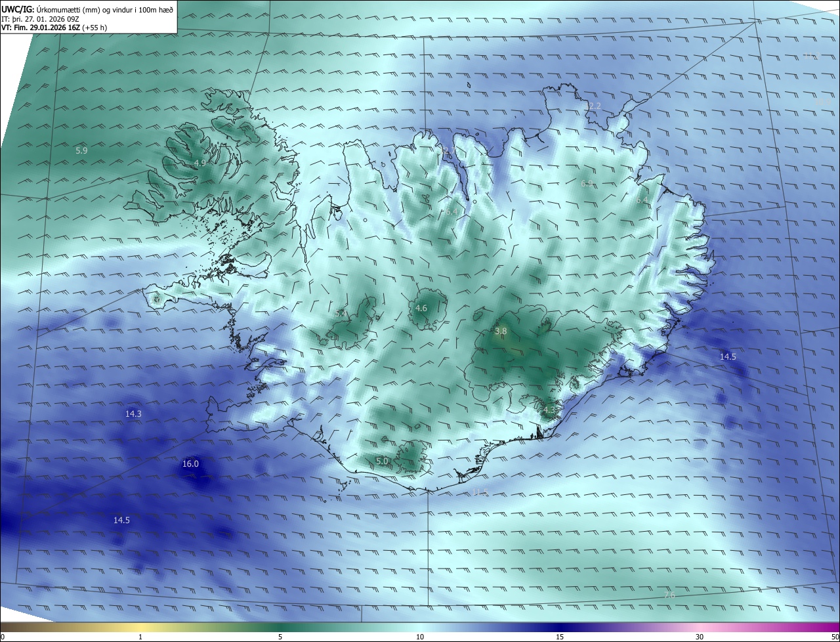The width and height of the screenshot is (840, 642).
Task: Click the 16.0 precipitable water value
Action: 190,464
